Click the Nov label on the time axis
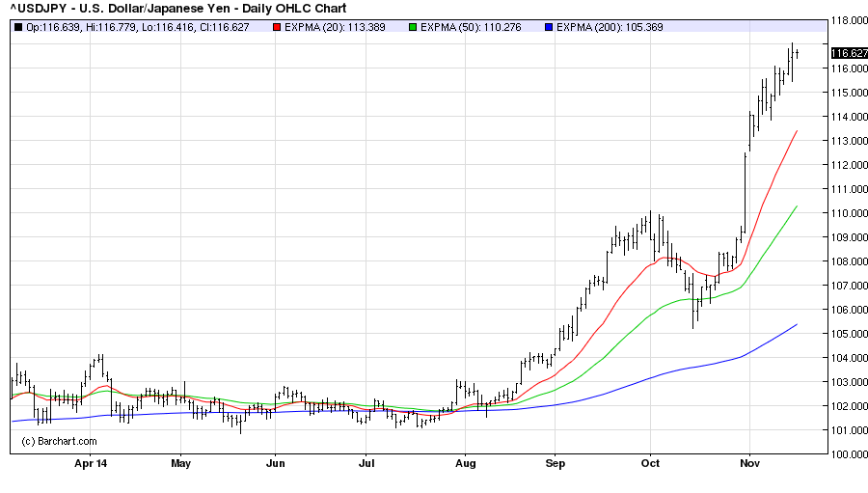This screenshot has height=493, width=868. [749, 463]
